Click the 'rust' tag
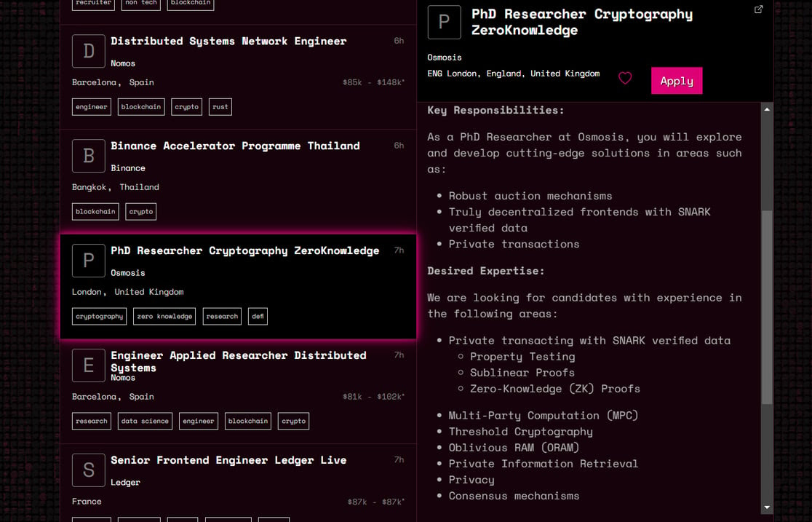Viewport: 812px width, 522px height. point(220,107)
